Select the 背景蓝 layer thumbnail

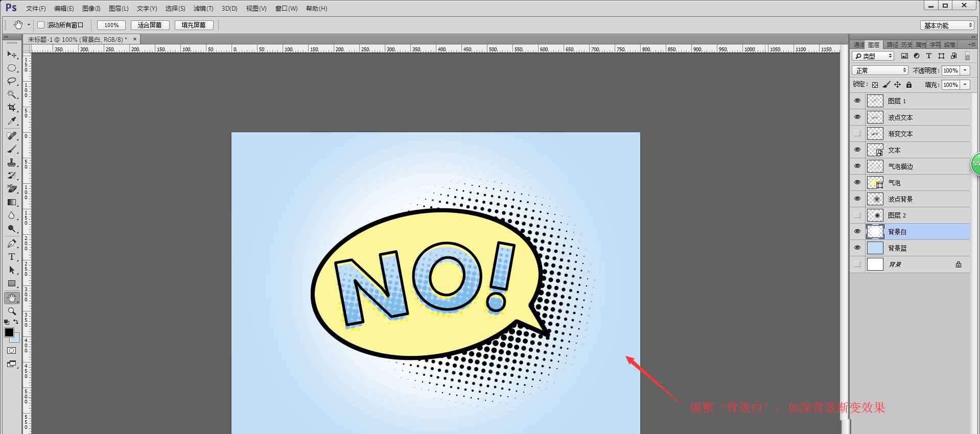pos(875,248)
